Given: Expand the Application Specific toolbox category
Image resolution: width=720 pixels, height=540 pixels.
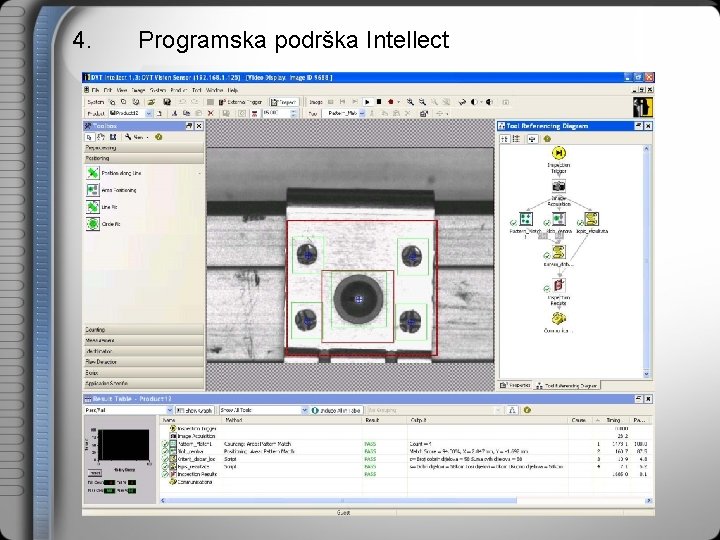Looking at the screenshot, I should tap(143, 383).
